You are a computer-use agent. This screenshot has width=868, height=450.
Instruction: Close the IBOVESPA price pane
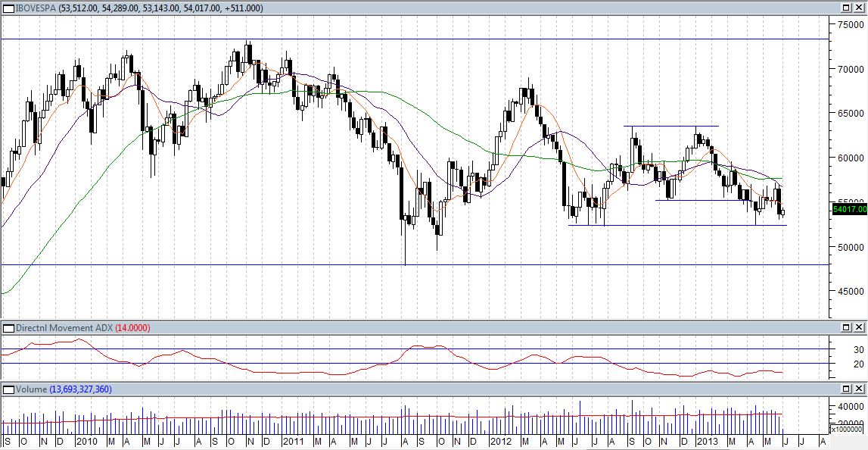click(x=859, y=8)
